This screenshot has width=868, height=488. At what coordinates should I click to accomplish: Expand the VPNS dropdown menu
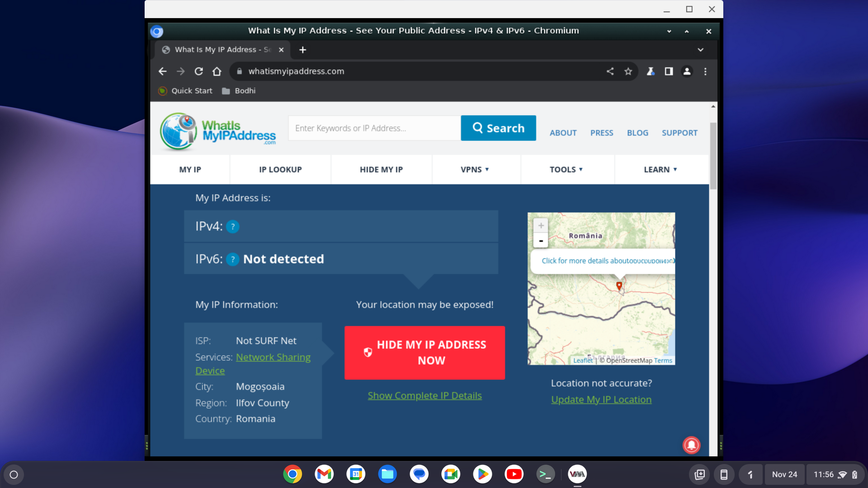tap(475, 169)
